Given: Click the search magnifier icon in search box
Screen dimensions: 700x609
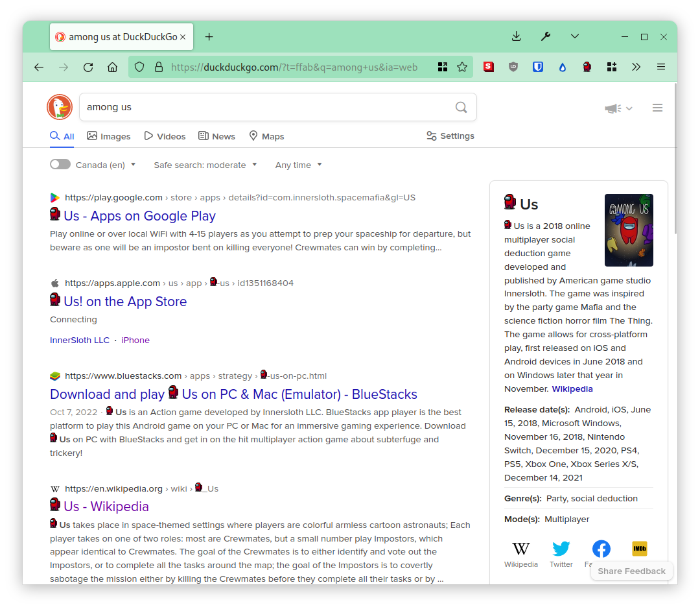Looking at the screenshot, I should (461, 107).
